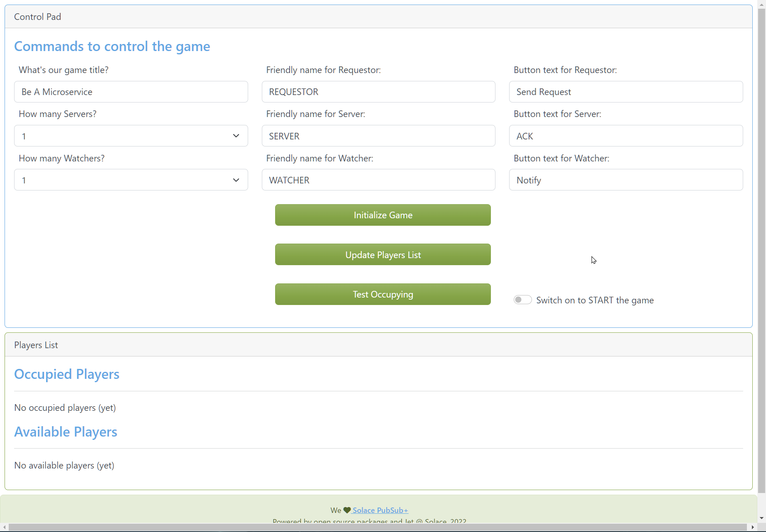The height and width of the screenshot is (532, 766).
Task: Open the Solace PubSub+ link
Action: (x=380, y=510)
